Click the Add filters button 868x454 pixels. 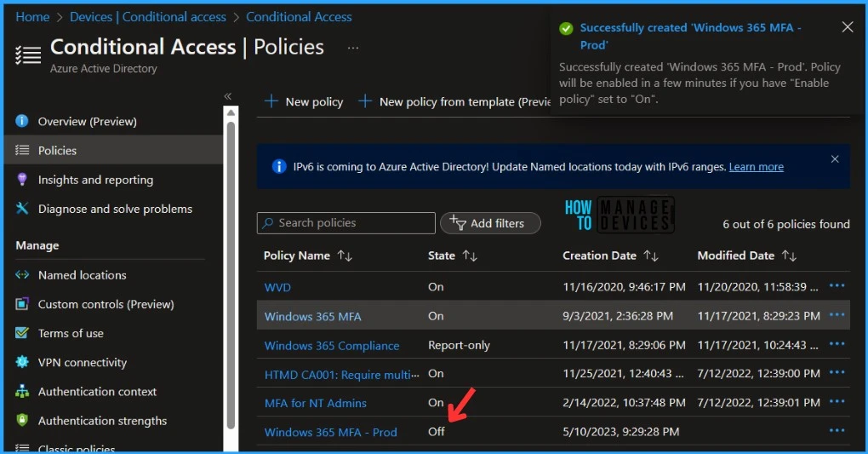(490, 223)
